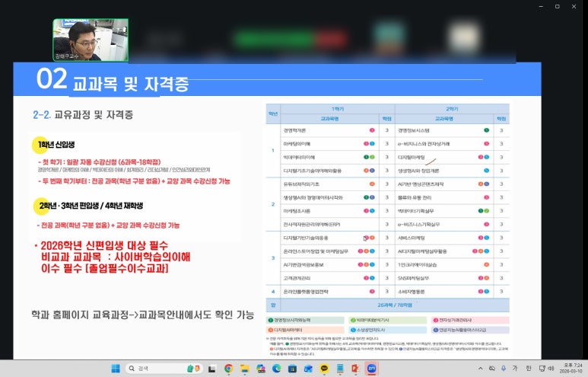Toggle Korean/English input mode (한) indicator
The width and height of the screenshot is (588, 377).
tap(528, 369)
